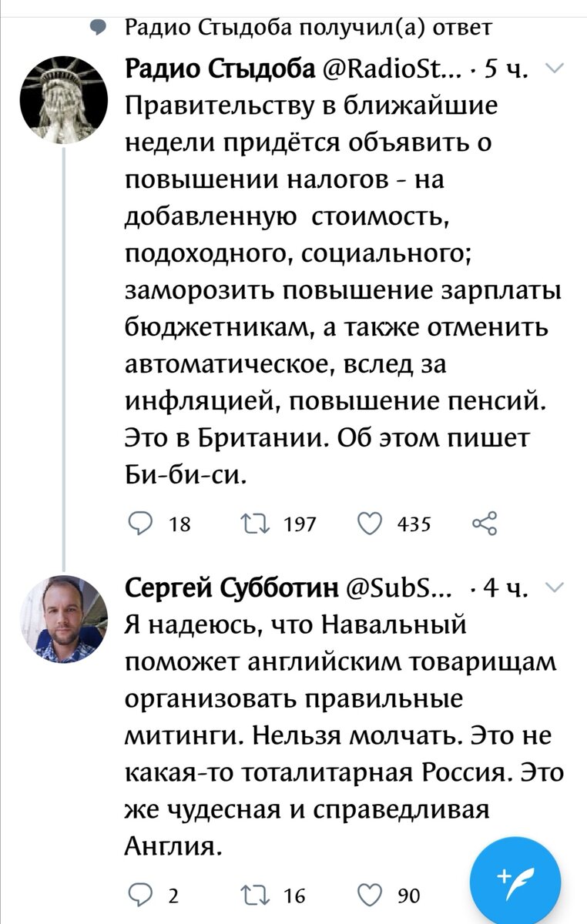Open Радио Стыдоба profile by name
The height and width of the screenshot is (924, 587).
point(220,72)
